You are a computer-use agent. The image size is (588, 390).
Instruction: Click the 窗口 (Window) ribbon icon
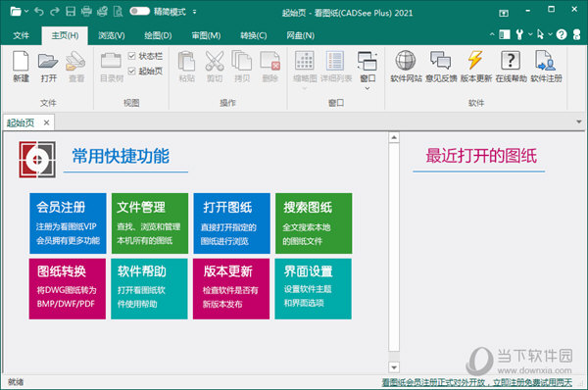[x=367, y=61]
